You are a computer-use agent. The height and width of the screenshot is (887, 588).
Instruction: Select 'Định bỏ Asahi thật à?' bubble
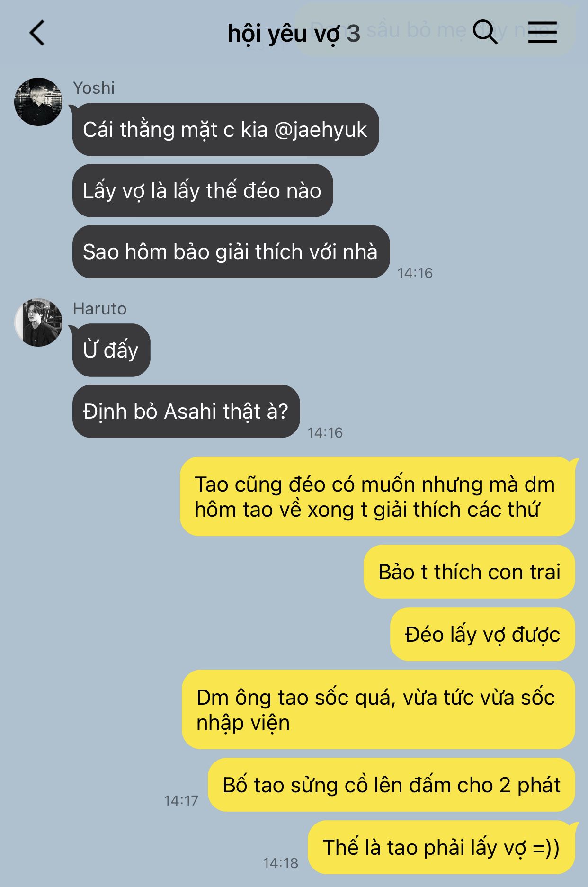coord(186,412)
